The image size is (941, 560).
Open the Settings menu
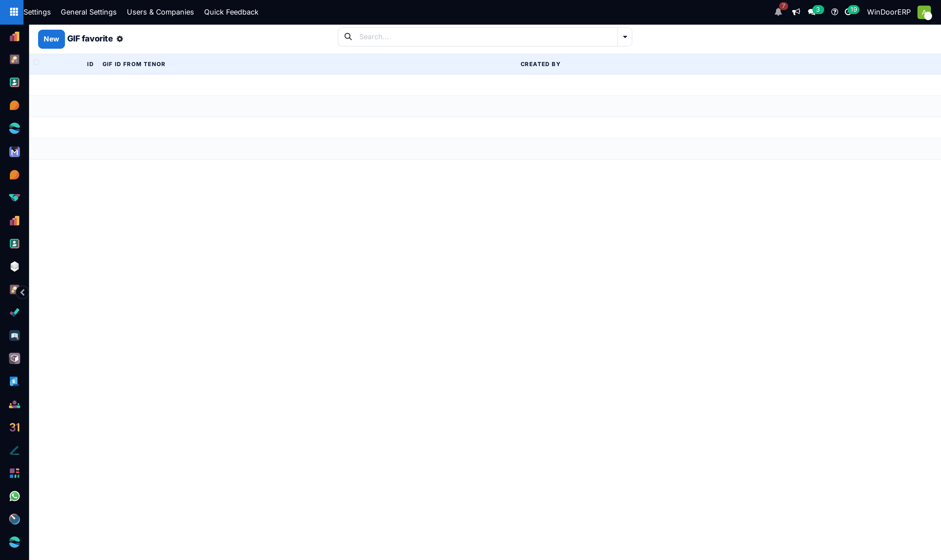[x=37, y=12]
